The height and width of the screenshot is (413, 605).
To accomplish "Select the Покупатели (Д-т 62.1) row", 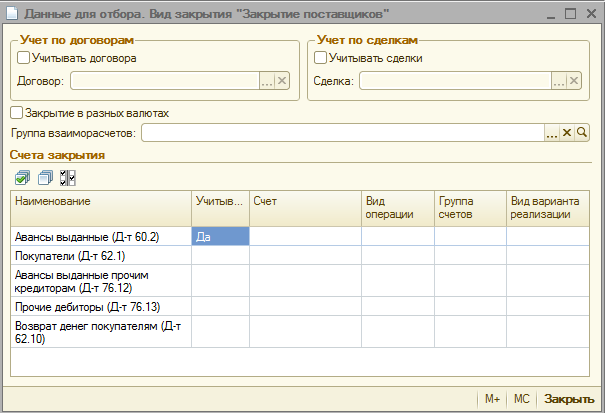I will pos(100,255).
